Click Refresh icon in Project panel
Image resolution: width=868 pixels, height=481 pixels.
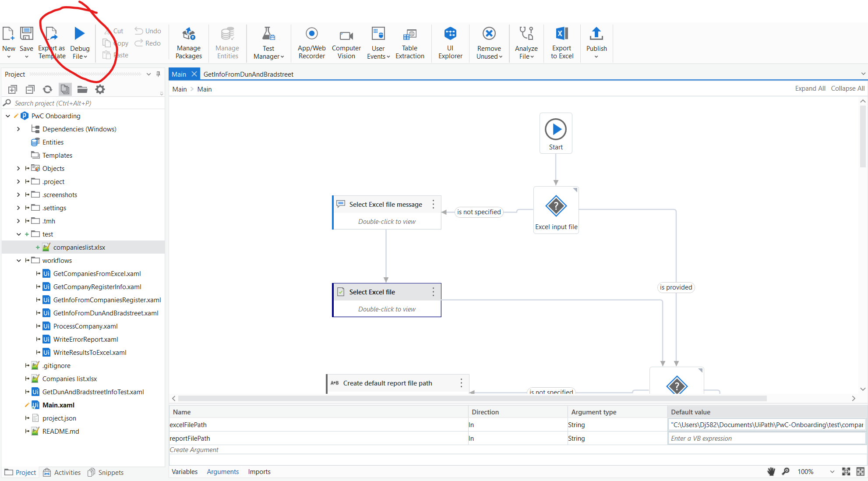click(x=47, y=89)
